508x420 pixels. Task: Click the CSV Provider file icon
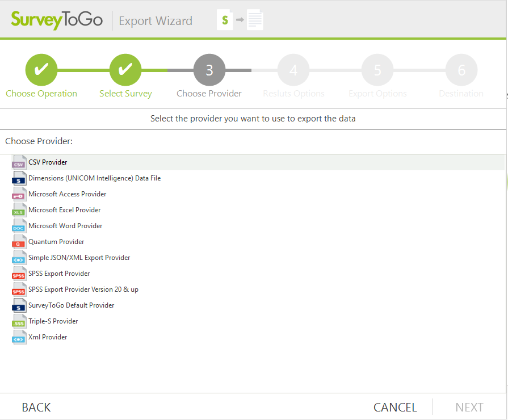19,162
